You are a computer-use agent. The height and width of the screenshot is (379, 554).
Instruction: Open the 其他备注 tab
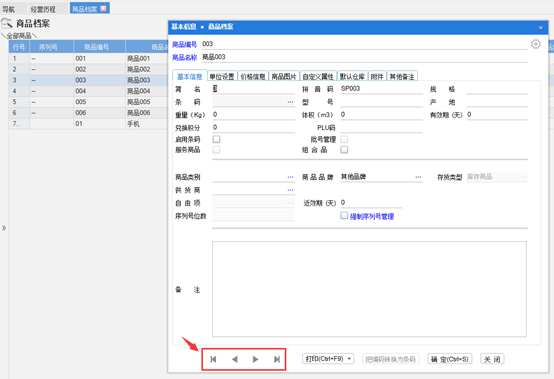(402, 77)
